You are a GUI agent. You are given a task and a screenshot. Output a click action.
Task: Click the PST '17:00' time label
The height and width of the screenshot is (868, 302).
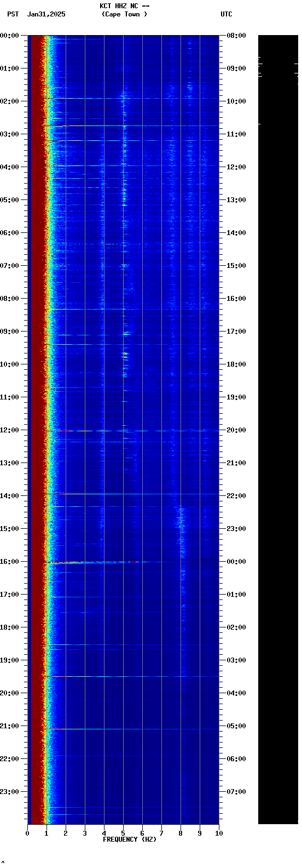10,595
